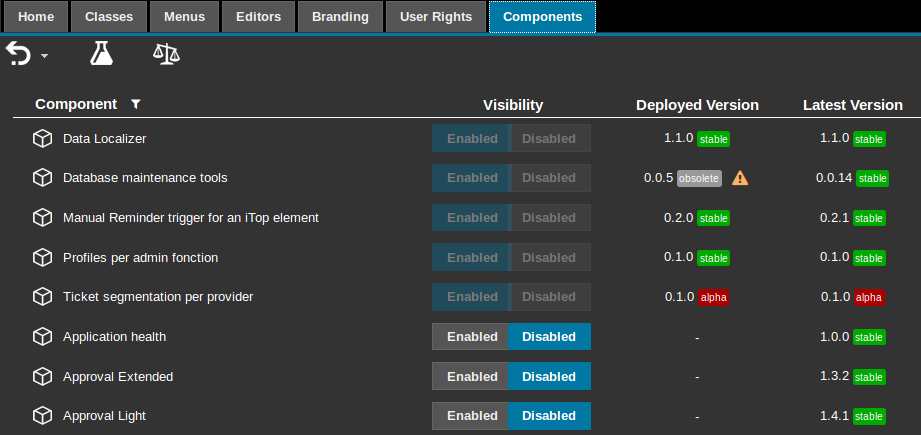This screenshot has height=435, width=921.
Task: Go to the Branding tab
Action: 340,17
